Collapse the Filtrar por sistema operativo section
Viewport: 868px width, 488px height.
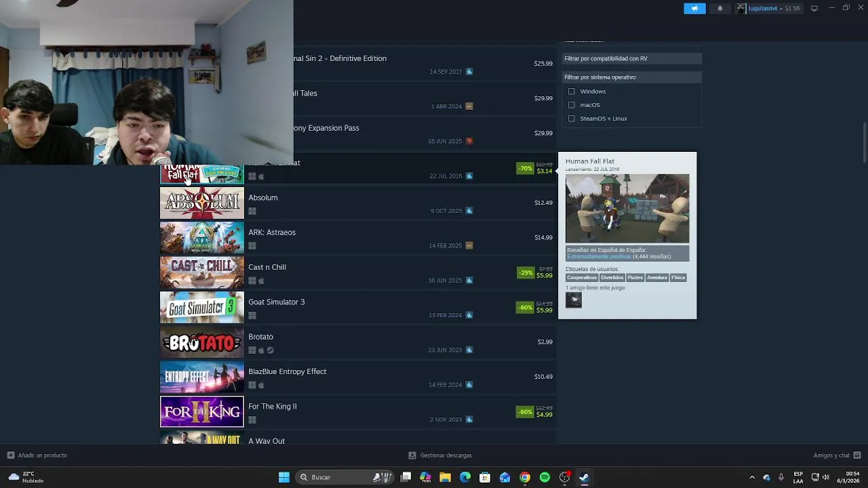pos(632,77)
